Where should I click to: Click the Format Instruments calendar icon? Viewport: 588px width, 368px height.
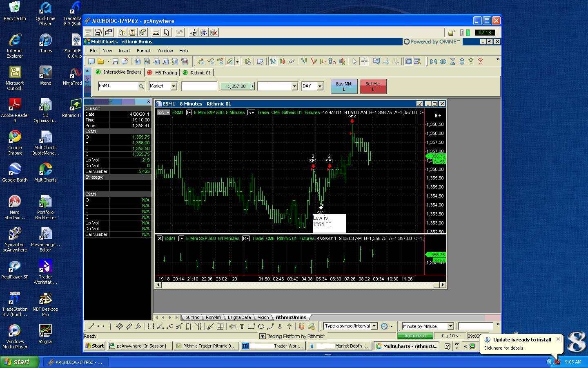(260, 61)
